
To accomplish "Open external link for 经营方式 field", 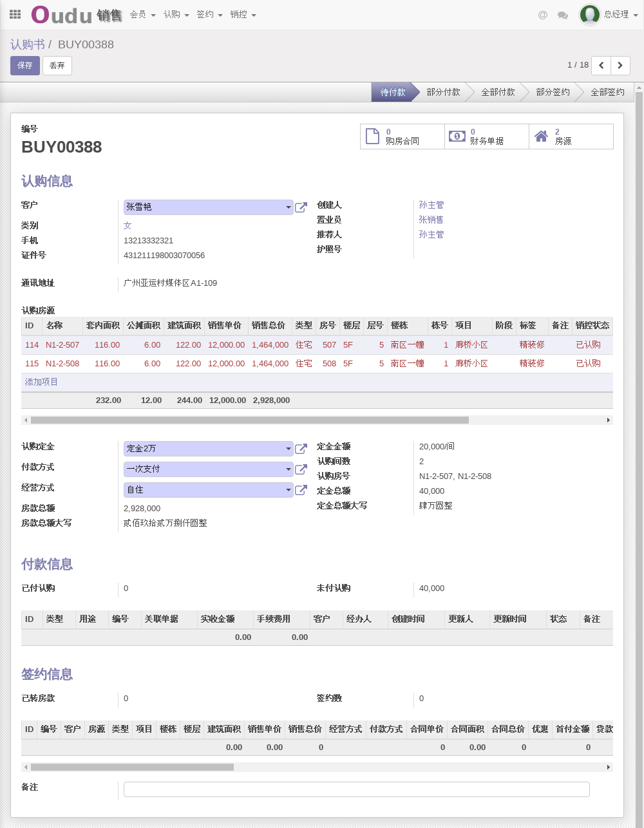I will click(x=301, y=490).
